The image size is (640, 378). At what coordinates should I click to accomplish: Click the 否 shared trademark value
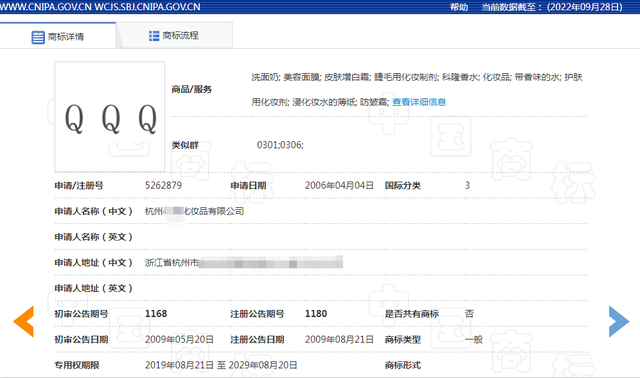point(469,314)
